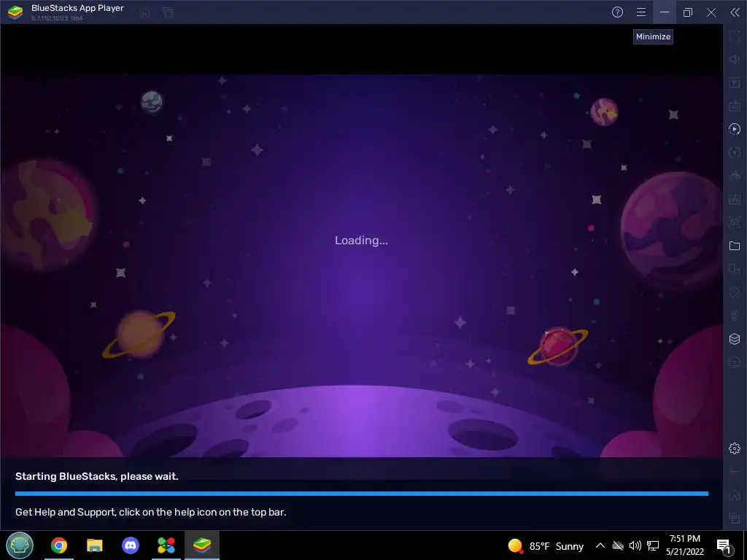Click the rotate screen icon in the sidebar
Image resolution: width=747 pixels, height=560 pixels.
tap(735, 269)
